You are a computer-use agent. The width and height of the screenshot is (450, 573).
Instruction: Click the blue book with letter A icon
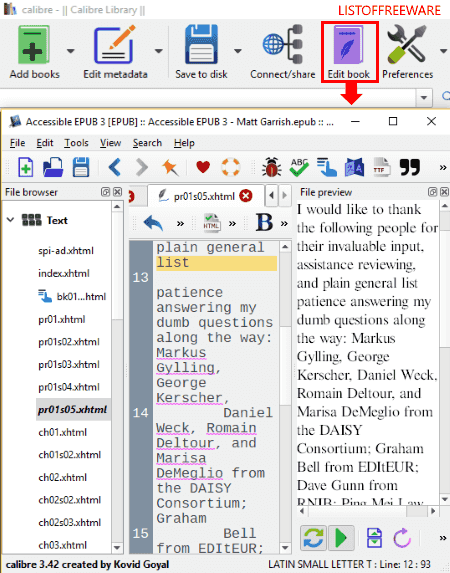click(354, 168)
